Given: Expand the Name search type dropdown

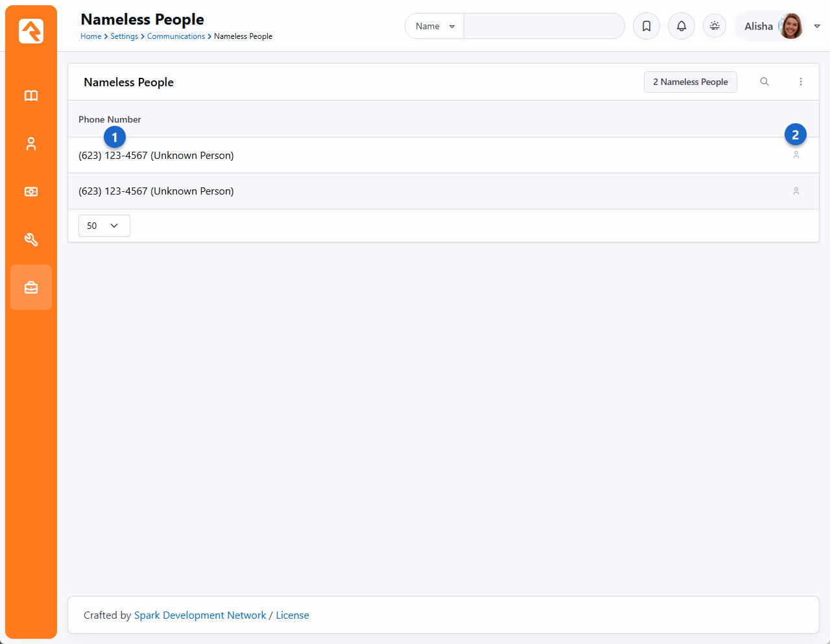Looking at the screenshot, I should point(434,26).
